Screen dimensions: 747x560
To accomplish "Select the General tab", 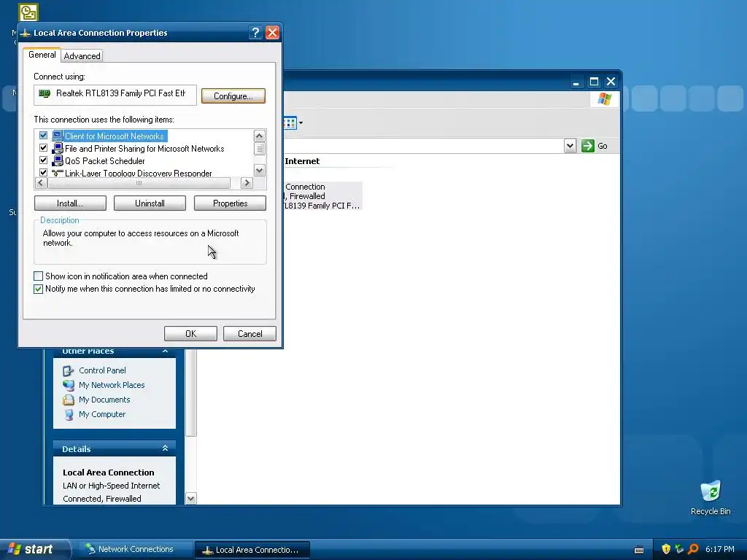I will 42,55.
